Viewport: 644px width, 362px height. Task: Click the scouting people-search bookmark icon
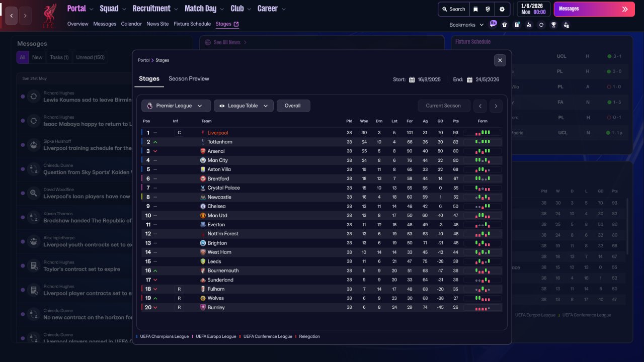coord(529,25)
